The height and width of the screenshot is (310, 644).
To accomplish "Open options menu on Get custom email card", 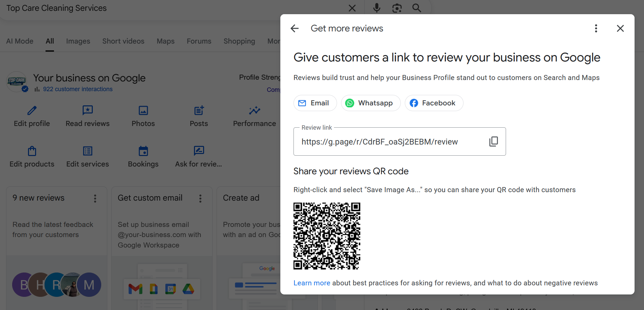I will pos(200,199).
